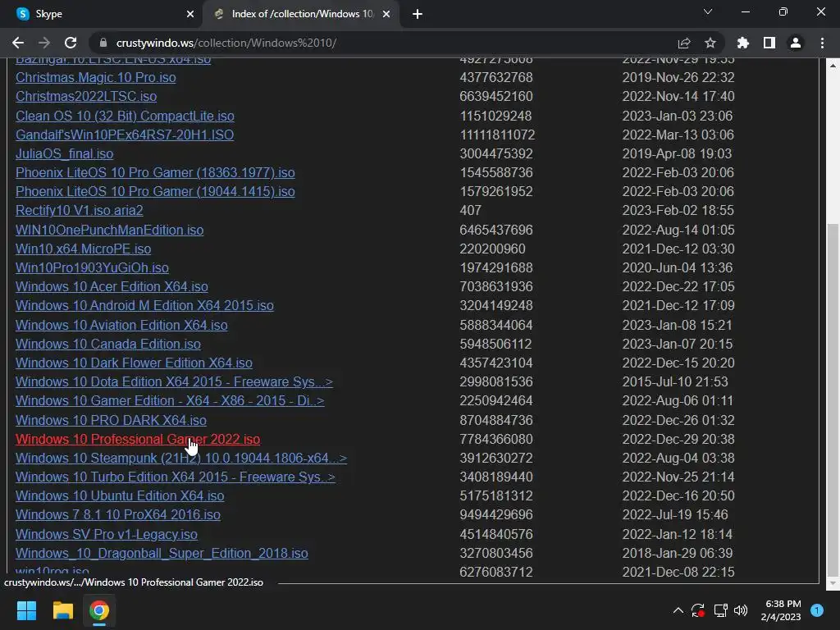The width and height of the screenshot is (840, 630).
Task: Reload the current page
Action: click(x=71, y=43)
